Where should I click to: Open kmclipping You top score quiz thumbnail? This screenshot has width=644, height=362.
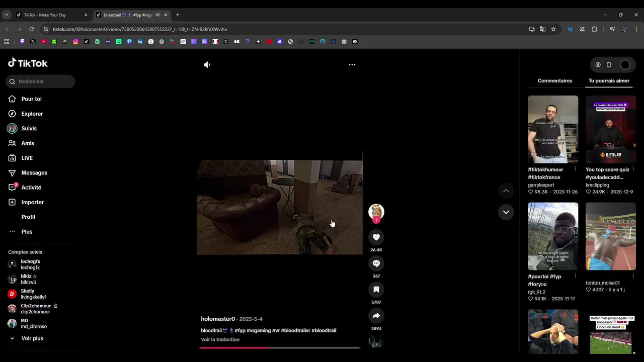point(611,129)
